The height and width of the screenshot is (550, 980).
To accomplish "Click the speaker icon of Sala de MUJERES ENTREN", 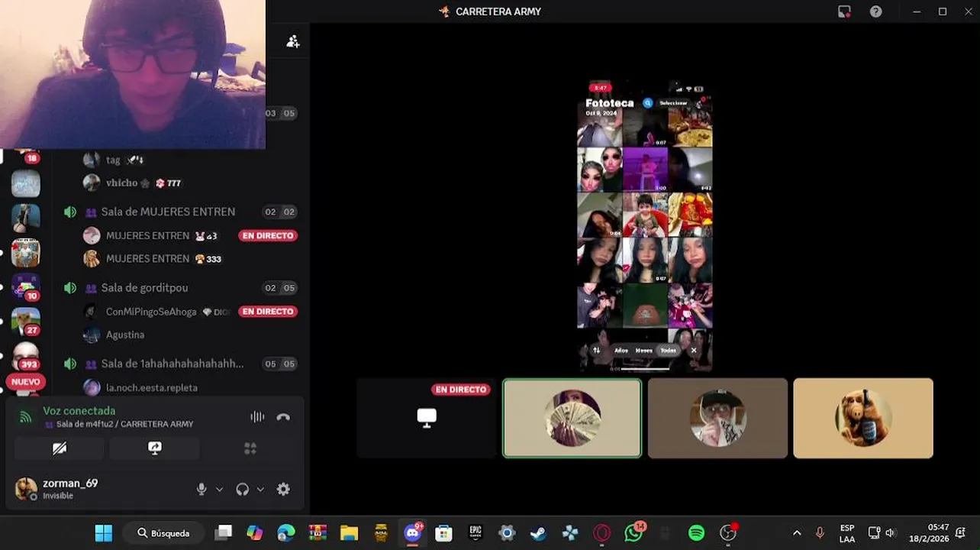I will [70, 212].
